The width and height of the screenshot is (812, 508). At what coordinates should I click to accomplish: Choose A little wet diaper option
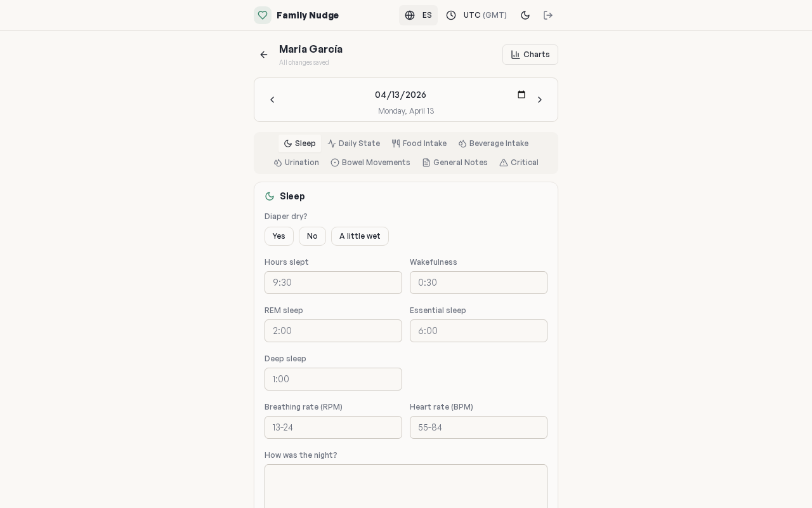click(x=360, y=236)
